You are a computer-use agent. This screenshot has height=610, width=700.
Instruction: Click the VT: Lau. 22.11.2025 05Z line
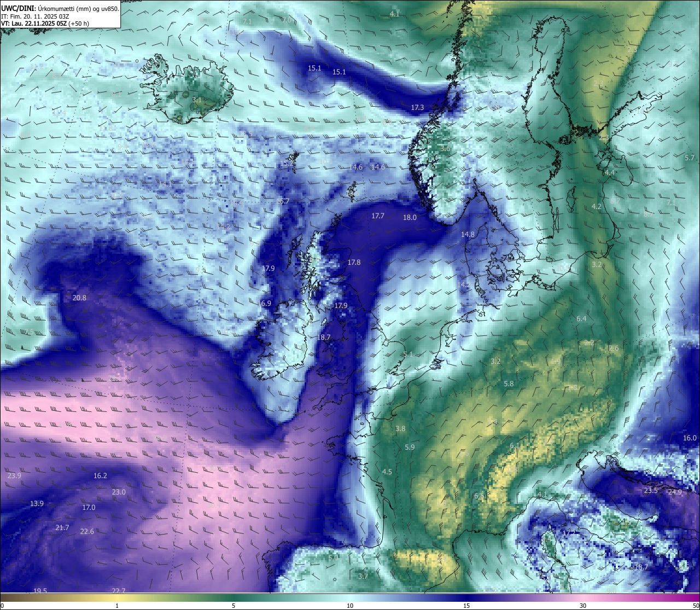tap(45, 24)
